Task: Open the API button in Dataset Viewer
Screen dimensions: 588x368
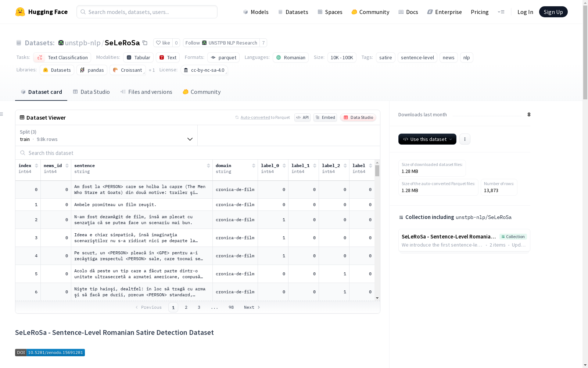Action: [302, 117]
